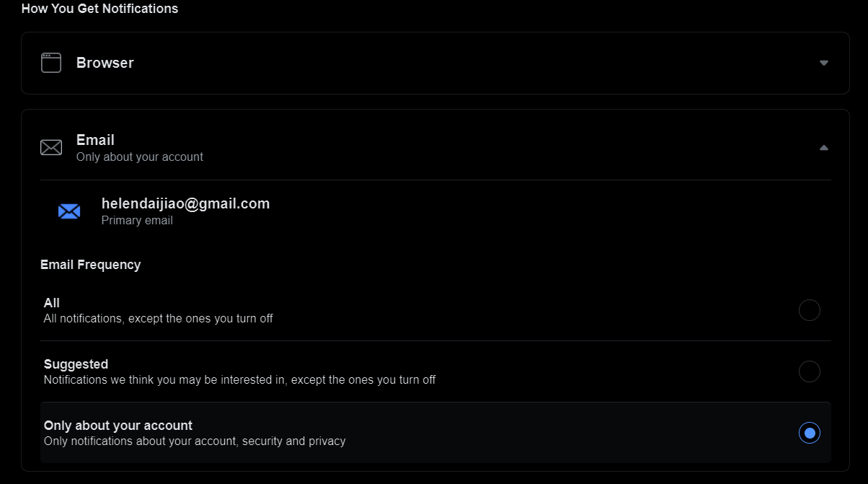Click the Suggested notifications description text
This screenshot has height=484, width=868.
click(x=239, y=379)
